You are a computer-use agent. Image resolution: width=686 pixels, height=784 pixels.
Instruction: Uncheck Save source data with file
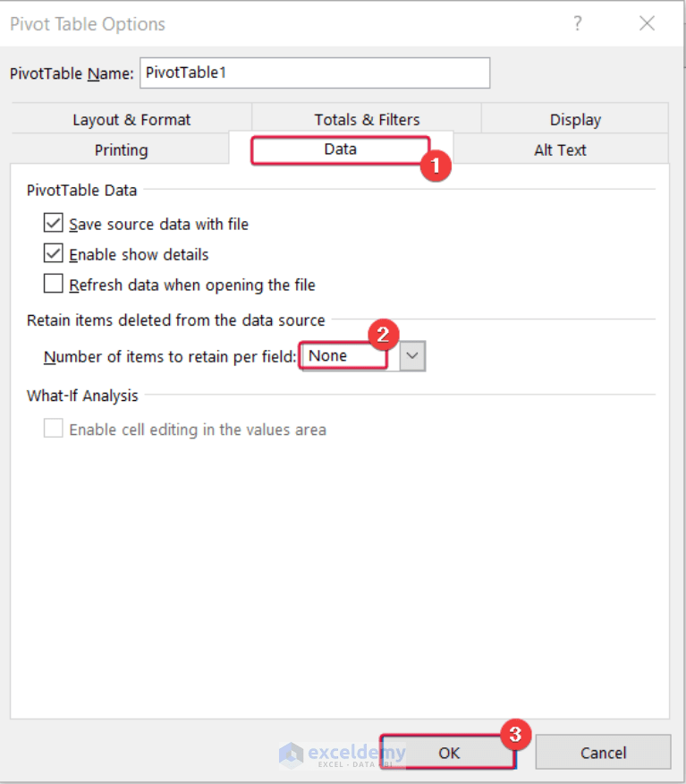[53, 223]
